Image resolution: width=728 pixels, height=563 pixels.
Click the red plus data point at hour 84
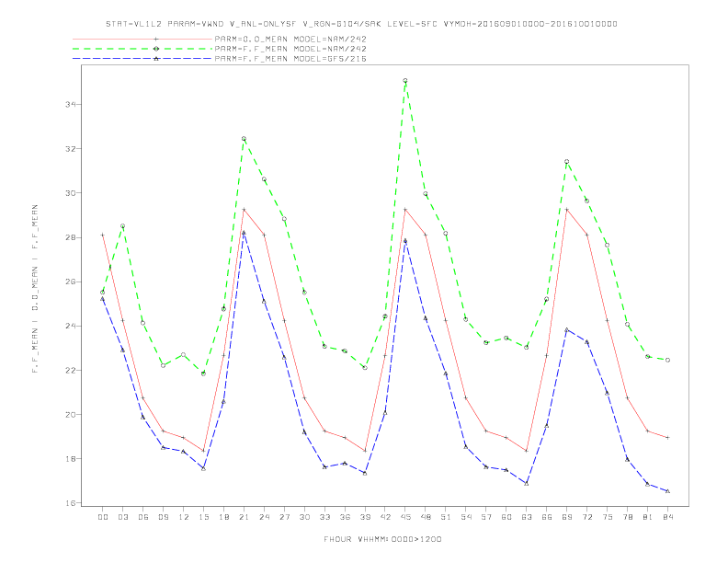click(667, 438)
